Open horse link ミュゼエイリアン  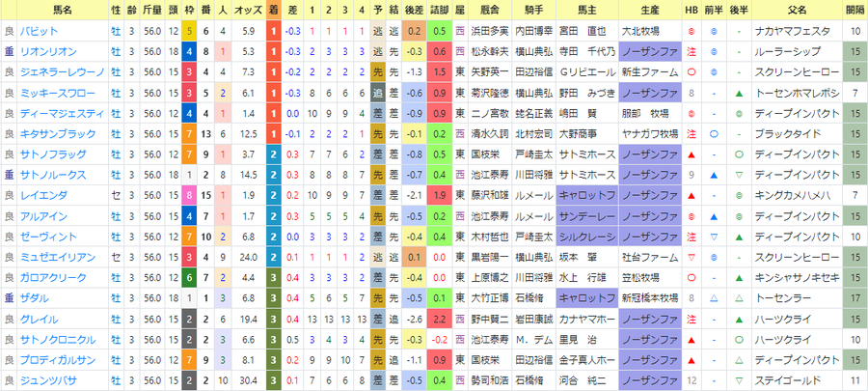coord(57,257)
